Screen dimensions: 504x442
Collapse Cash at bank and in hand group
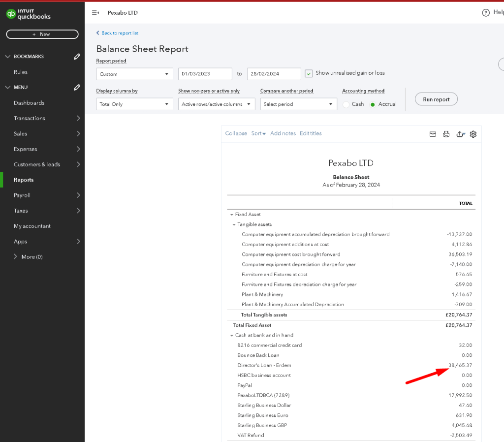[231, 336]
